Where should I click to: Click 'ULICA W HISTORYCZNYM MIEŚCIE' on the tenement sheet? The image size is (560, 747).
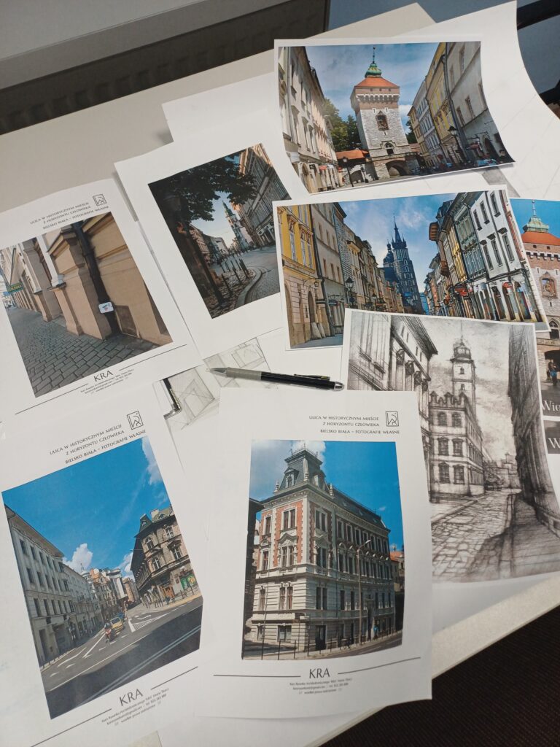click(345, 417)
